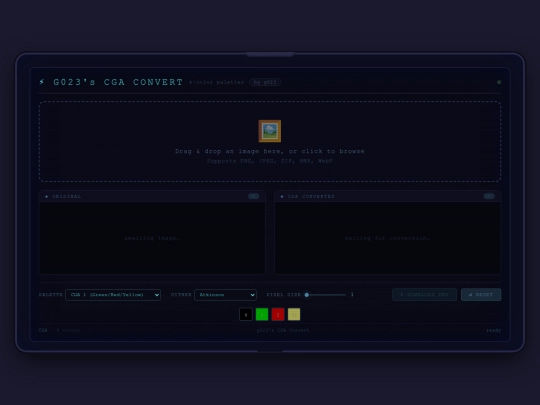540x405 pixels.
Task: Click the green status indicator dot
Action: [499, 82]
